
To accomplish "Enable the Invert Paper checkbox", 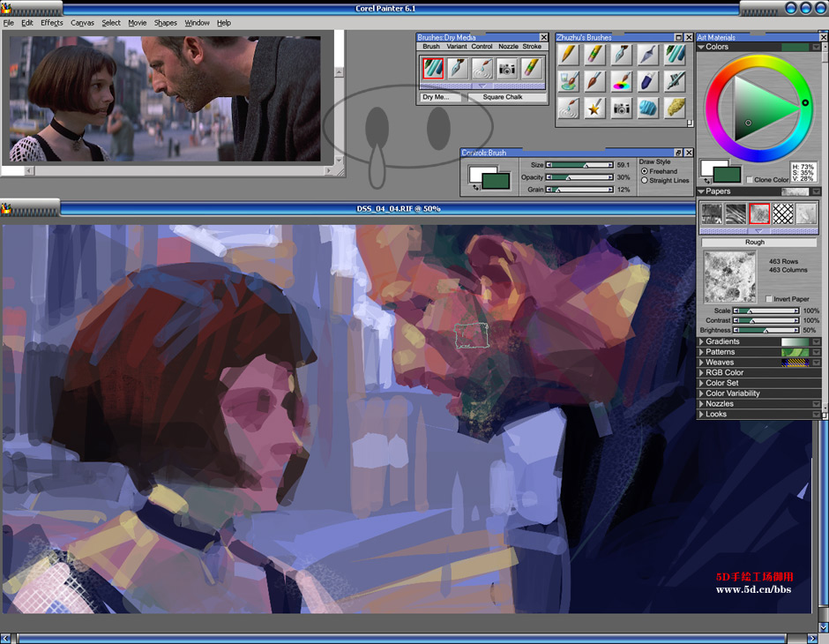I will pyautogui.click(x=769, y=299).
